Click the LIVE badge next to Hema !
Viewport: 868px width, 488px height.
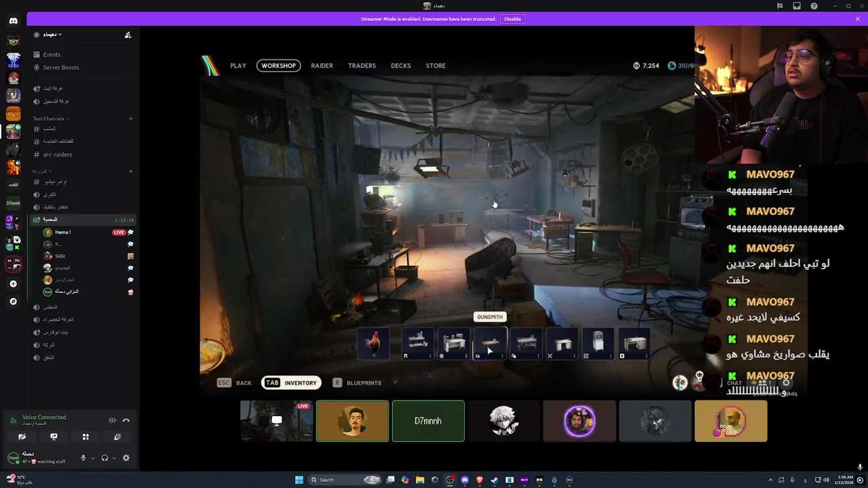point(119,232)
